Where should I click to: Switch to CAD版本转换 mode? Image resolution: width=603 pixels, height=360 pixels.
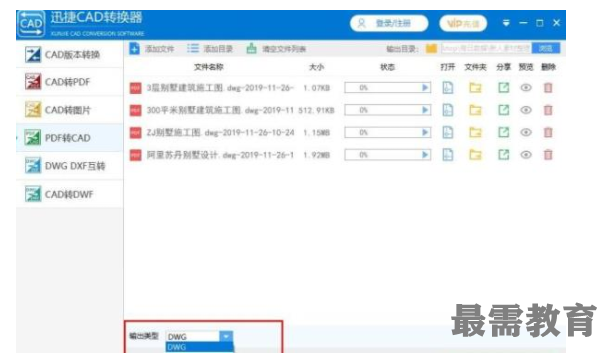[x=69, y=55]
